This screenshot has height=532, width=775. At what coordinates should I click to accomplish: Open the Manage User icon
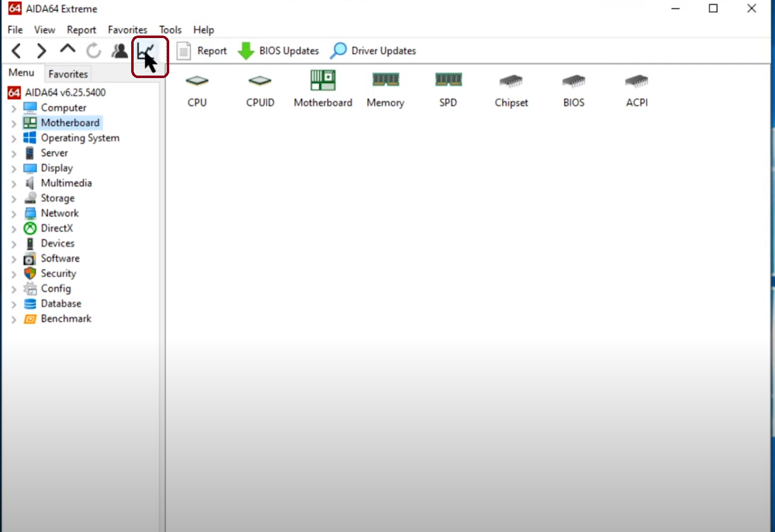(120, 51)
